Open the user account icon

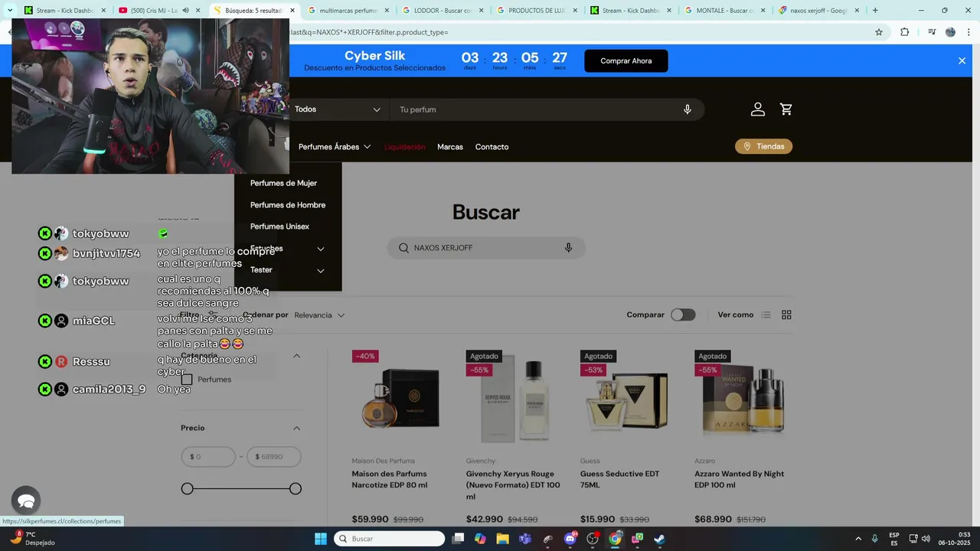(x=758, y=109)
